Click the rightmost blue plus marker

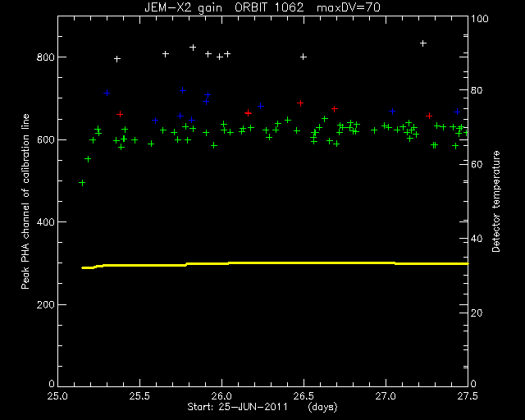(x=457, y=112)
